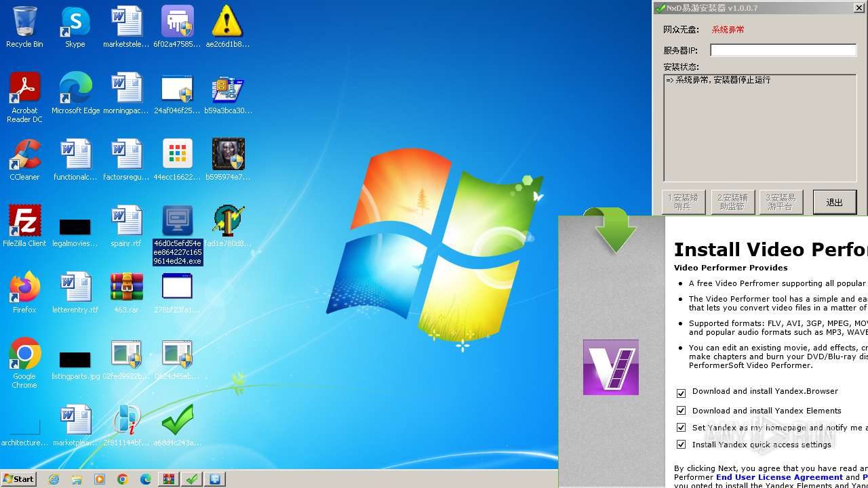Open Acrobat Reader DC desktop shortcut

point(24,97)
